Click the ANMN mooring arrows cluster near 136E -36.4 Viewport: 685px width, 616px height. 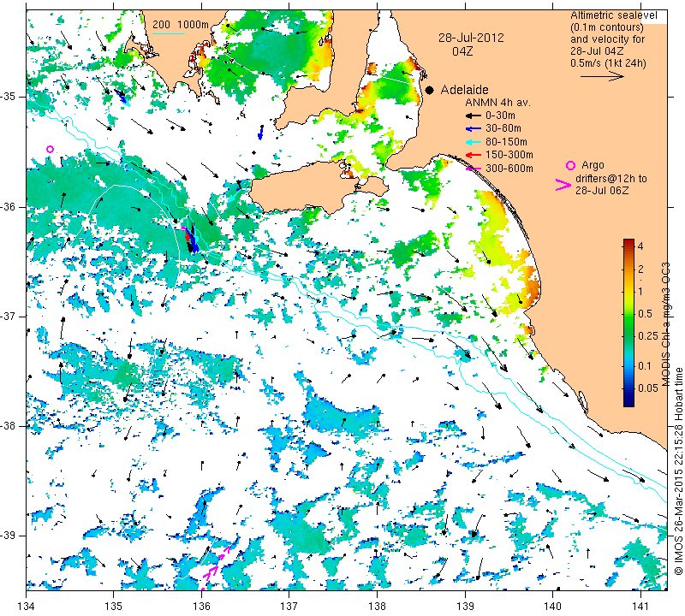190,240
